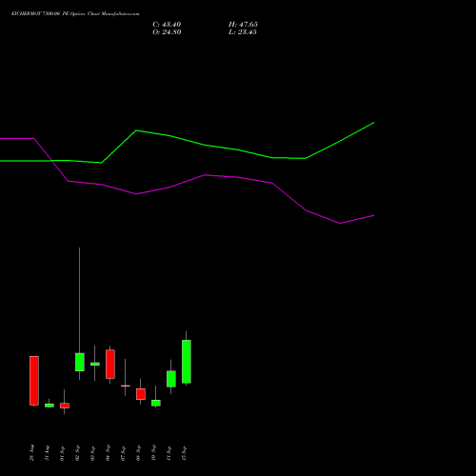Click the '07 Sep' date label
This screenshot has height=476, width=476.
point(124,453)
